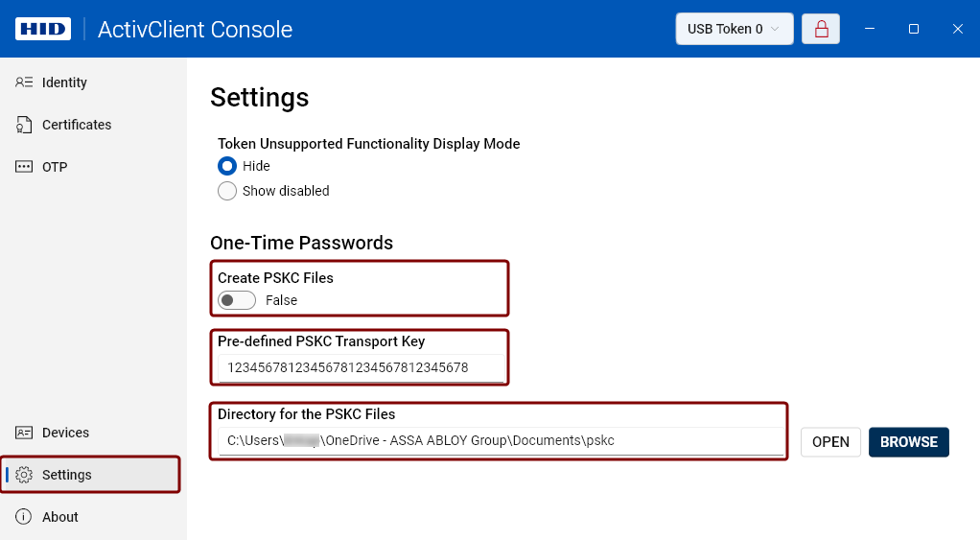Select the Show disabled radio option
The image size is (980, 540).
point(227,191)
